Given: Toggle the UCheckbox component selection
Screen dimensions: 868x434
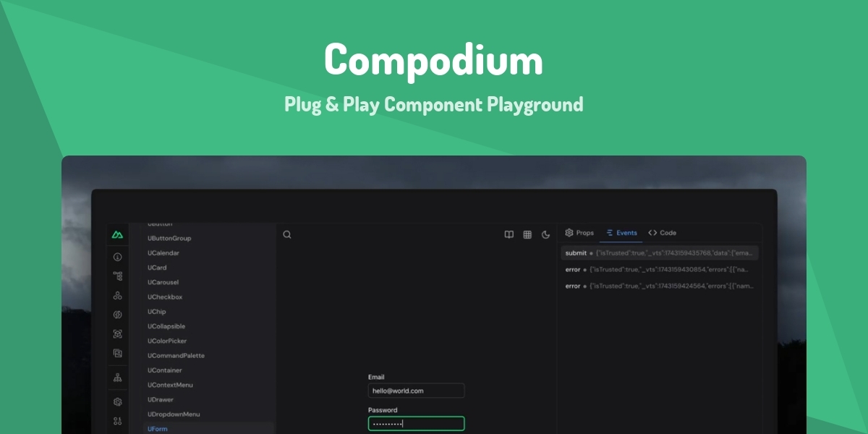Looking at the screenshot, I should click(166, 297).
